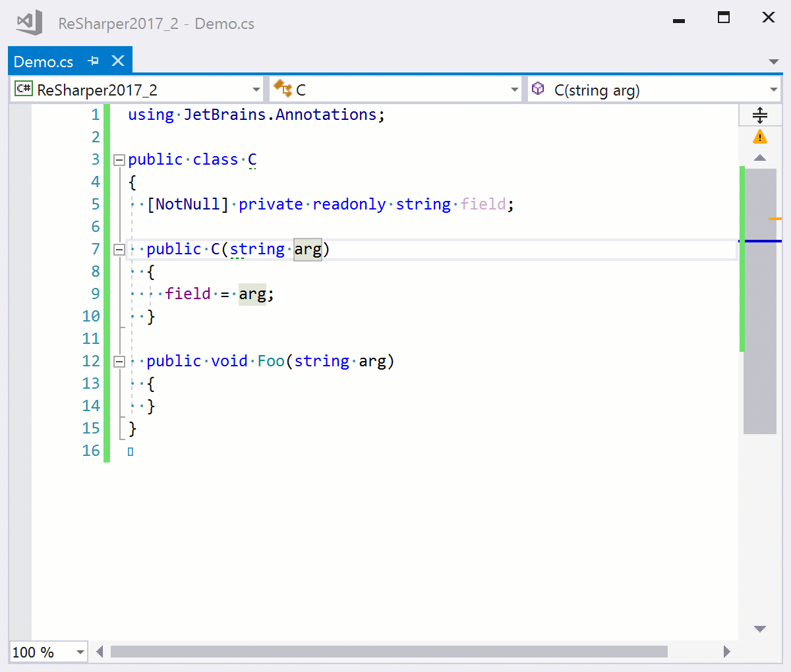Click 'void' keyword on line 12

point(229,361)
